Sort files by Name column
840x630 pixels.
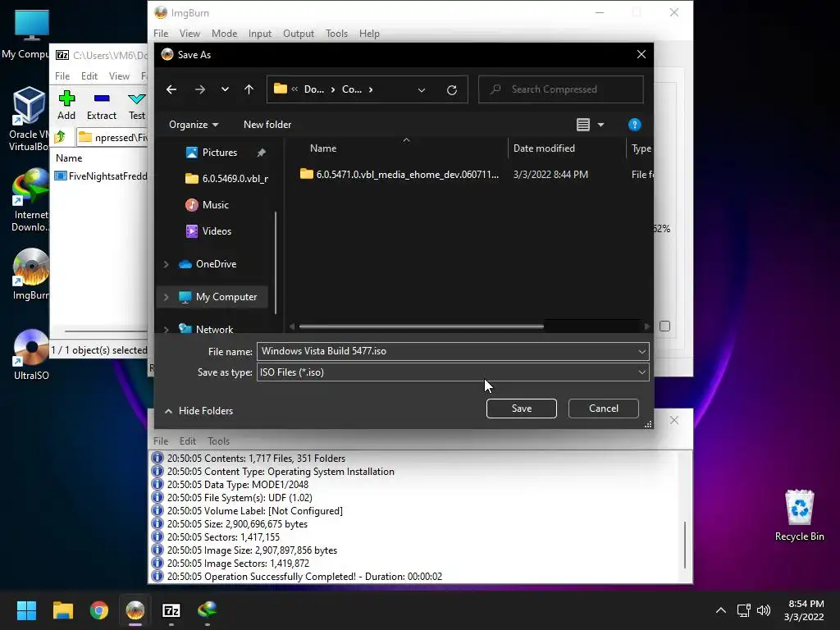pyautogui.click(x=323, y=148)
